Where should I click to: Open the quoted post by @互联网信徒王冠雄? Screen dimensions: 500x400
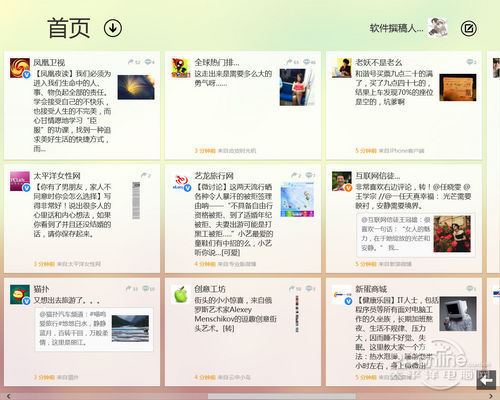(x=416, y=235)
